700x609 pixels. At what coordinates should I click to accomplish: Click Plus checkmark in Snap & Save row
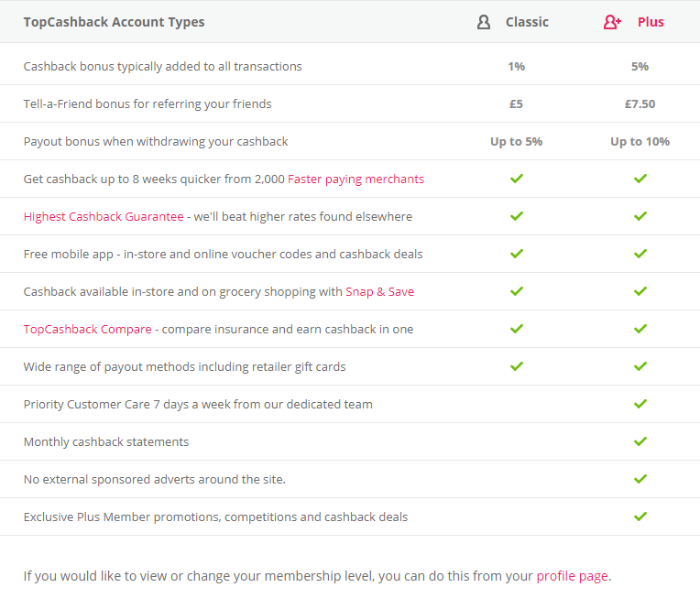tap(640, 291)
